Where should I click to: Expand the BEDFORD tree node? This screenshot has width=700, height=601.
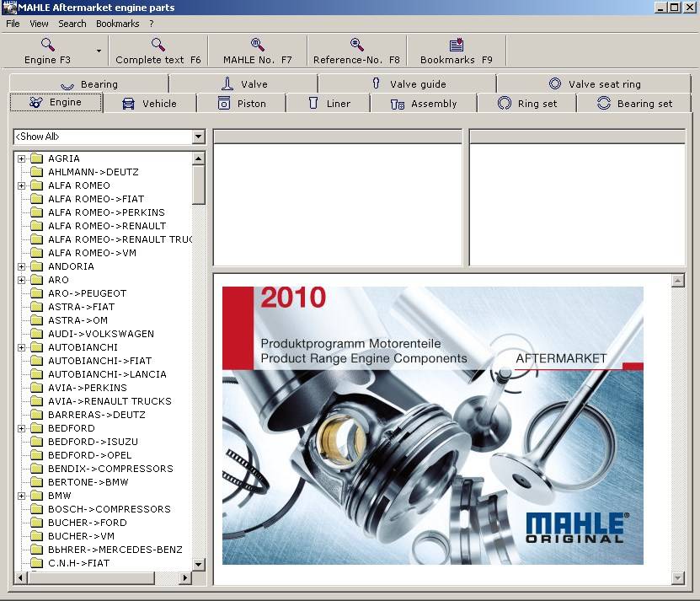coord(21,428)
